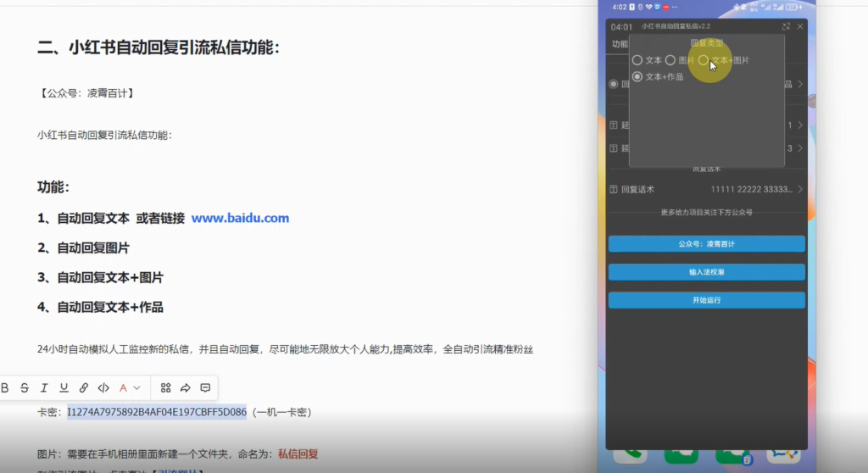
Task: Expand the delay row showing value 3
Action: [x=798, y=148]
